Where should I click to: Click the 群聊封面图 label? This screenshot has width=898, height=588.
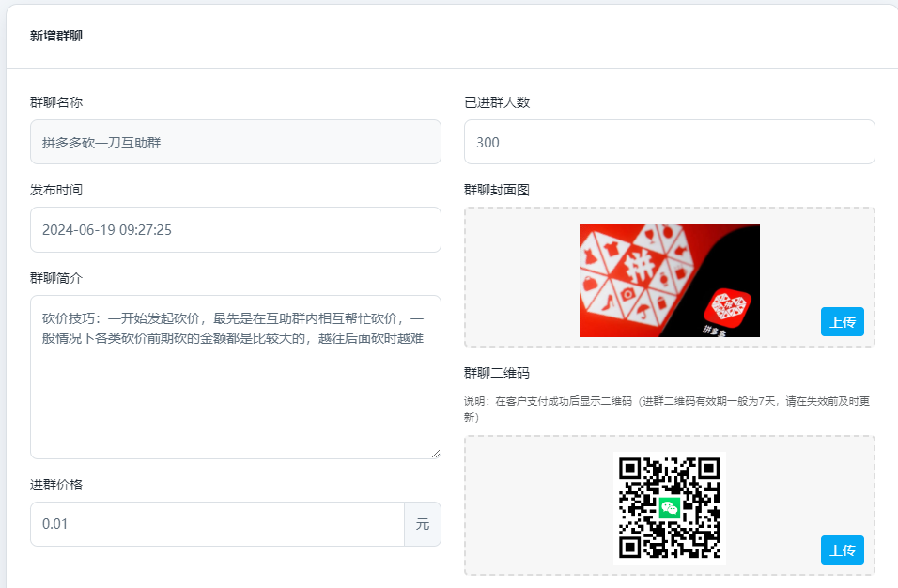tap(497, 190)
